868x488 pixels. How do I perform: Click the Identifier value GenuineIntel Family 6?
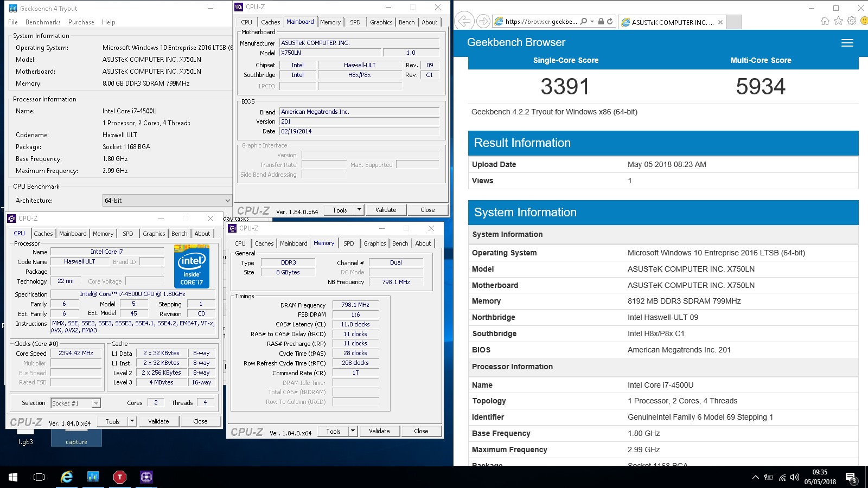pos(700,417)
